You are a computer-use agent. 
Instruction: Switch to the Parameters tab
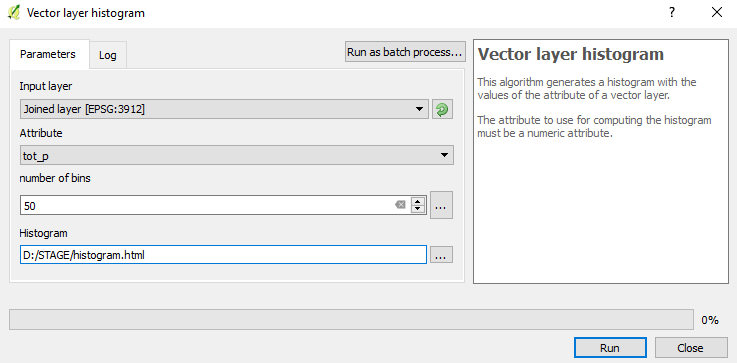coord(48,55)
